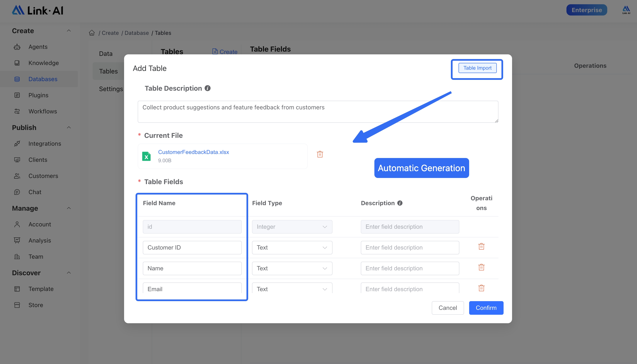The image size is (637, 364).
Task: Delete the Customer ID field row
Action: click(481, 247)
